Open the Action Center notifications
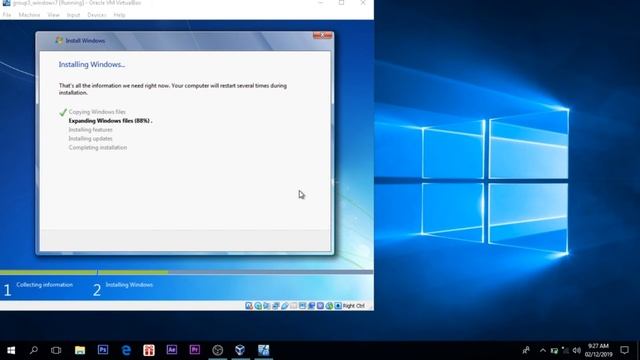640x360 pixels. click(624, 350)
